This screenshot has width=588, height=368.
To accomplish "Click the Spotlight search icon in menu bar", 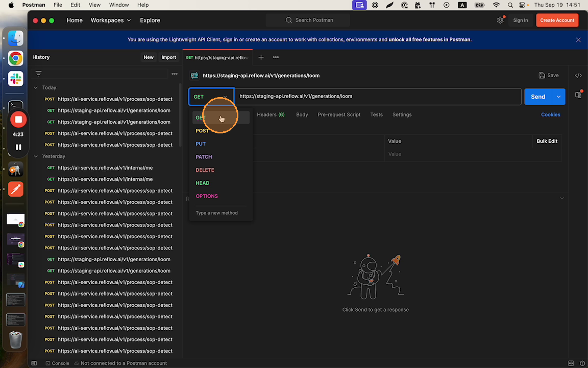I will [510, 5].
